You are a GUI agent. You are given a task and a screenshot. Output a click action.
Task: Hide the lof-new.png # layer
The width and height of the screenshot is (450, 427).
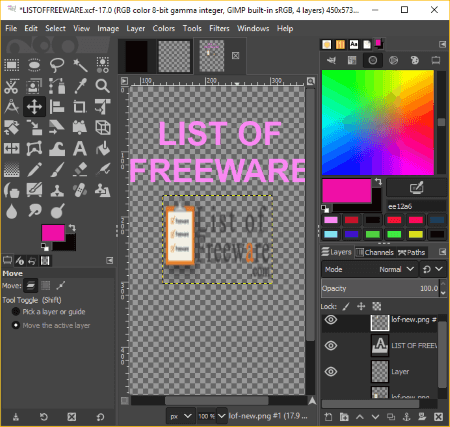pyautogui.click(x=331, y=320)
